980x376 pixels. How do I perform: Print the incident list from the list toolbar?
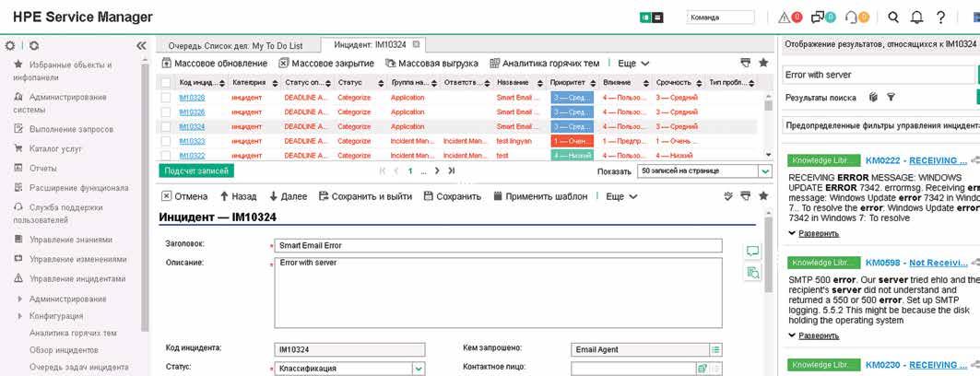click(744, 63)
